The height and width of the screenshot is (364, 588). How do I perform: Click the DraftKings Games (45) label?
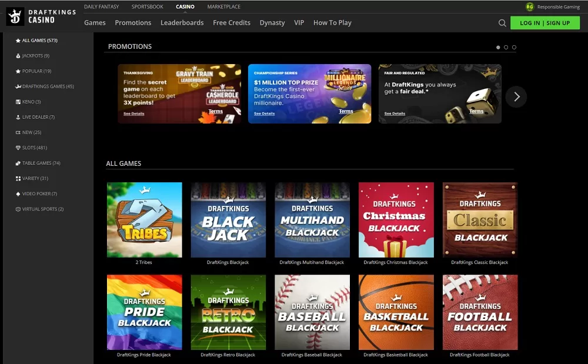[48, 86]
